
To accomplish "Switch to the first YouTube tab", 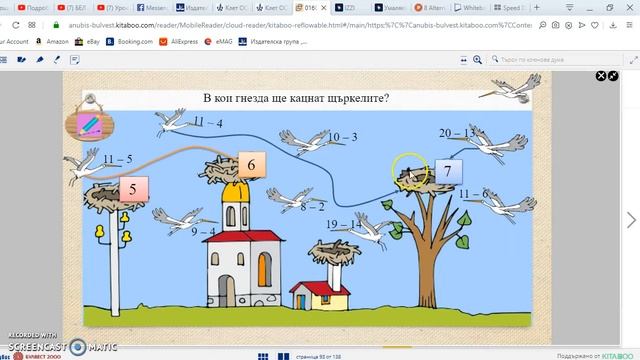I will pyautogui.click(x=33, y=8).
